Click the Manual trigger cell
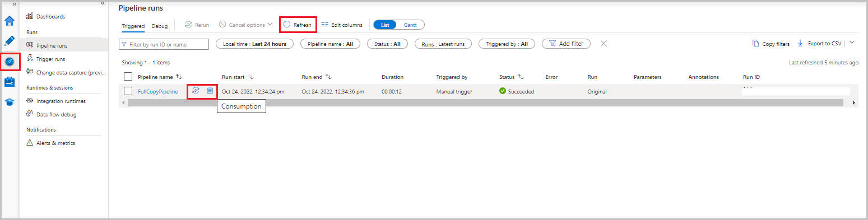The height and width of the screenshot is (220, 868). click(454, 91)
